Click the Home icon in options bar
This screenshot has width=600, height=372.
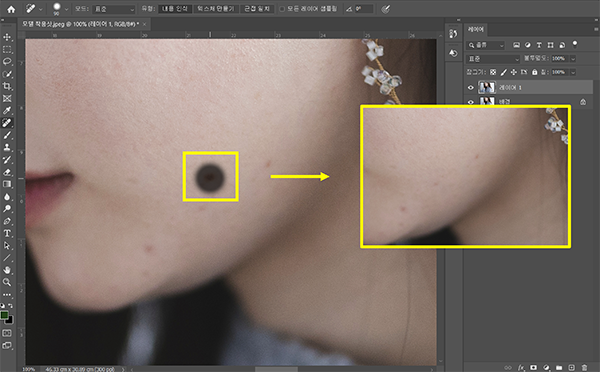11,9
